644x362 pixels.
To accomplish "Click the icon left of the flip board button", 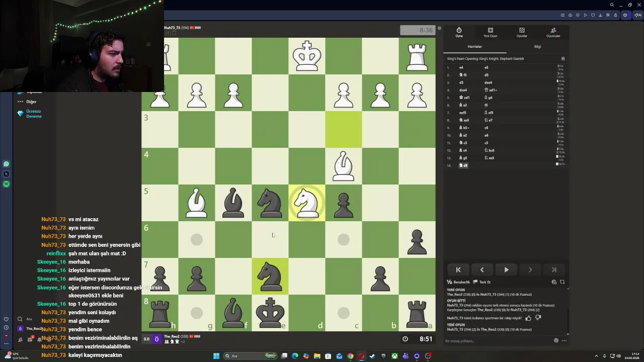I will coord(554,282).
